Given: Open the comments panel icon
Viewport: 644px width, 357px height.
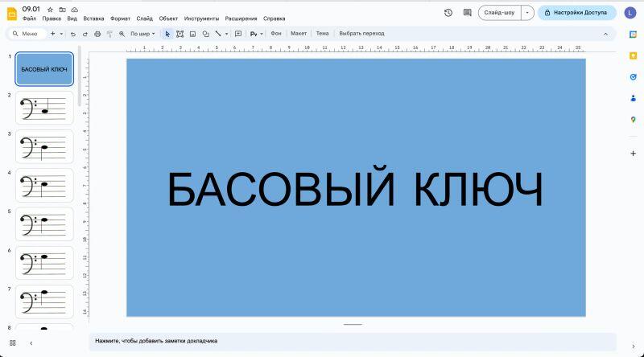Looking at the screenshot, I should click(467, 13).
